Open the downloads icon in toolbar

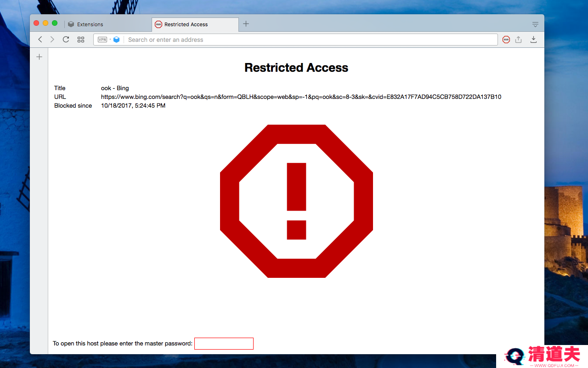pyautogui.click(x=533, y=40)
